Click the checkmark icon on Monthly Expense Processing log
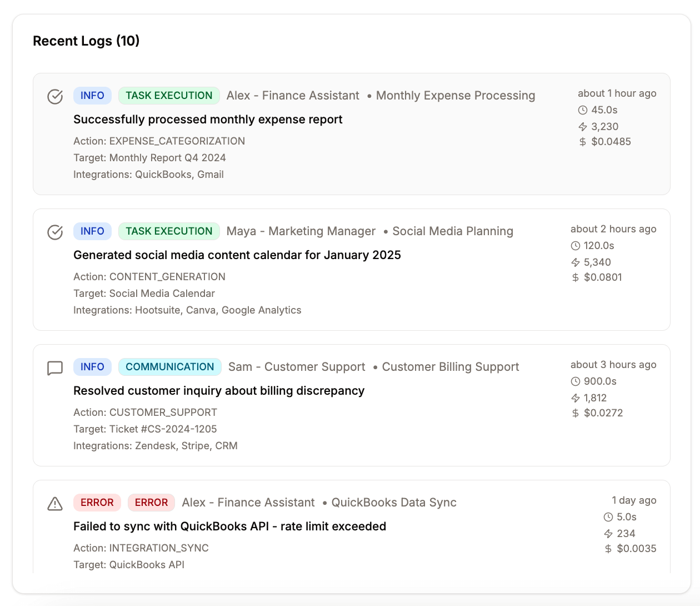Image resolution: width=700 pixels, height=606 pixels. click(x=55, y=96)
